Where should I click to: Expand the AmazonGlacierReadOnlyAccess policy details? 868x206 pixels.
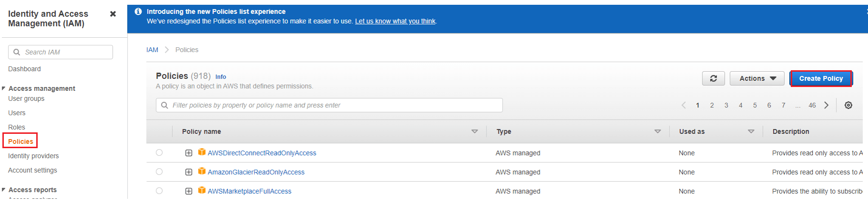[189, 172]
